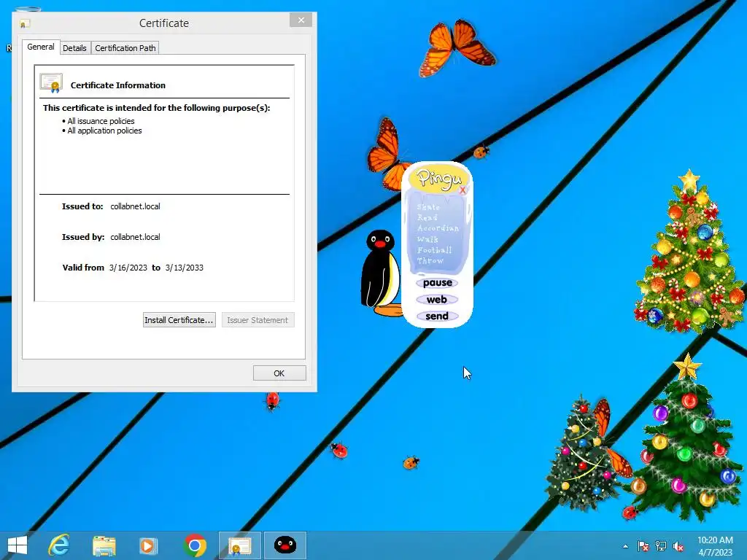The height and width of the screenshot is (560, 747).
Task: Click the send button in Pingu panel
Action: pyautogui.click(x=437, y=316)
